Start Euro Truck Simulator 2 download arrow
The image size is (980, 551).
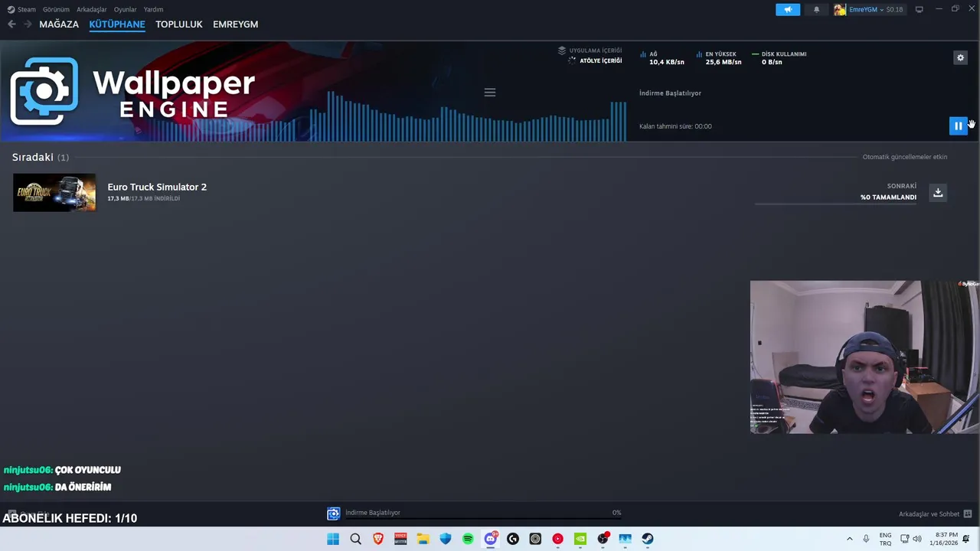point(938,192)
